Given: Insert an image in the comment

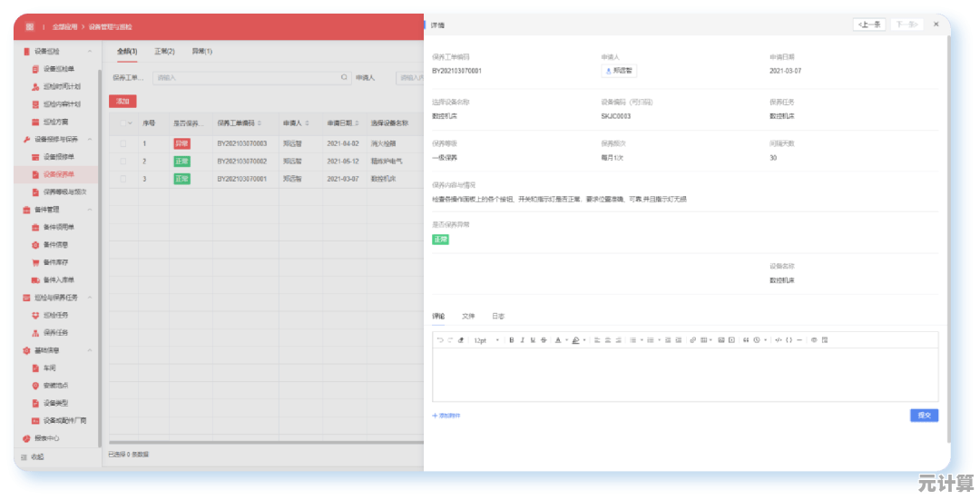Looking at the screenshot, I should coord(720,340).
